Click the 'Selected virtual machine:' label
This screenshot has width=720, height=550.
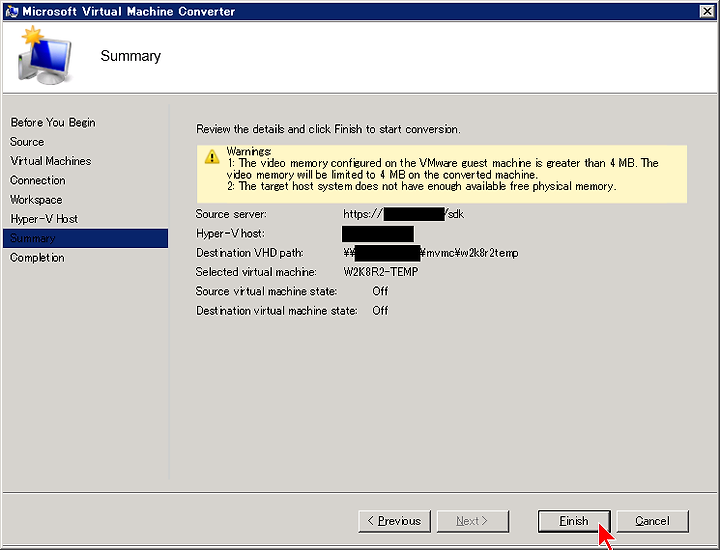256,272
